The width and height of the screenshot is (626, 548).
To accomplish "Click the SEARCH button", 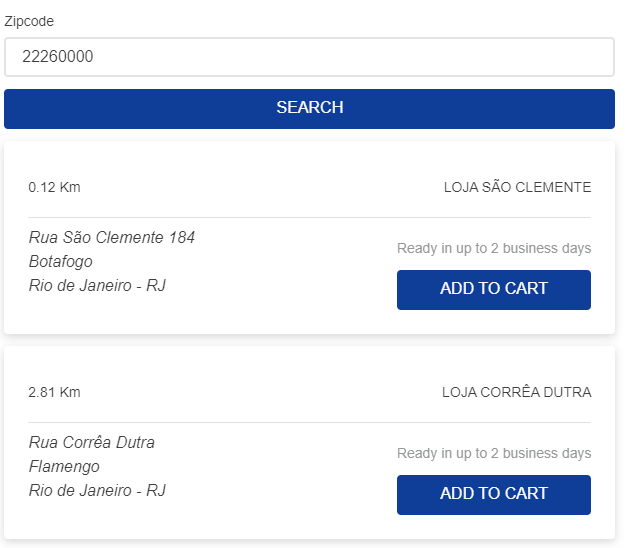I will click(x=309, y=109).
